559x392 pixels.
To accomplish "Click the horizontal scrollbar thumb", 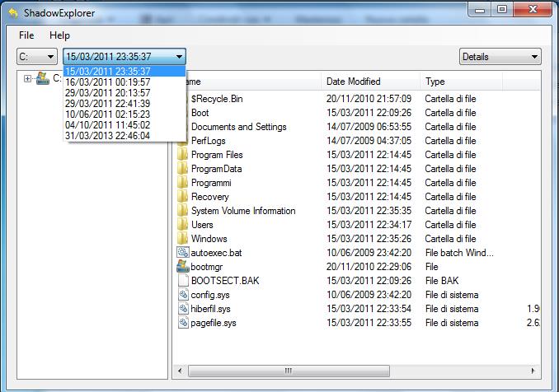I will [289, 371].
